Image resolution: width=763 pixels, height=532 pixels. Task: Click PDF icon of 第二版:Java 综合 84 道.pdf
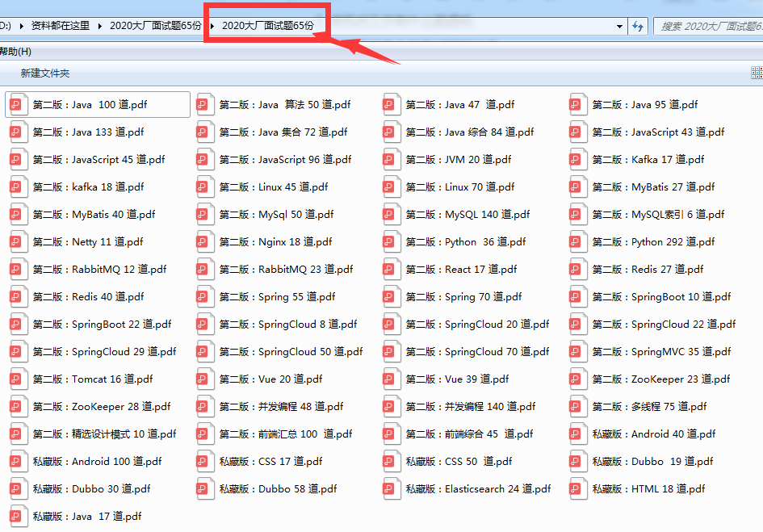coord(391,132)
